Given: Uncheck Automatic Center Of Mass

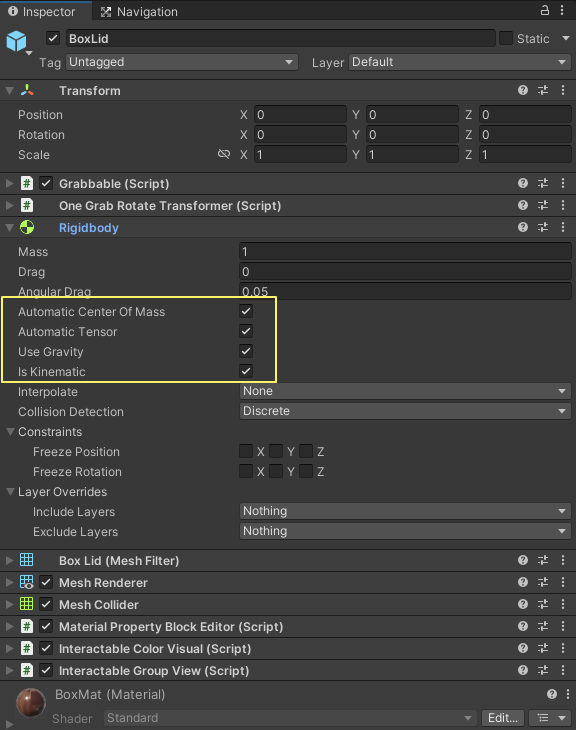Looking at the screenshot, I should click(x=246, y=311).
